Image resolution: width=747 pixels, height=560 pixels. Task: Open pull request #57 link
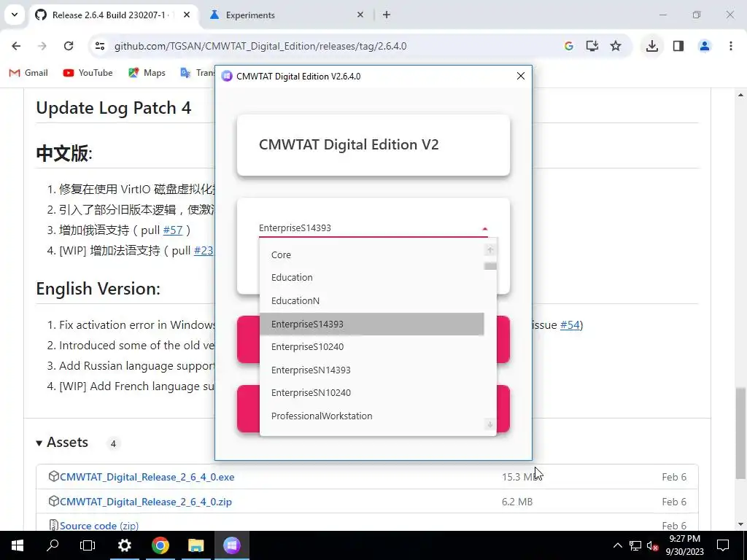pyautogui.click(x=172, y=230)
